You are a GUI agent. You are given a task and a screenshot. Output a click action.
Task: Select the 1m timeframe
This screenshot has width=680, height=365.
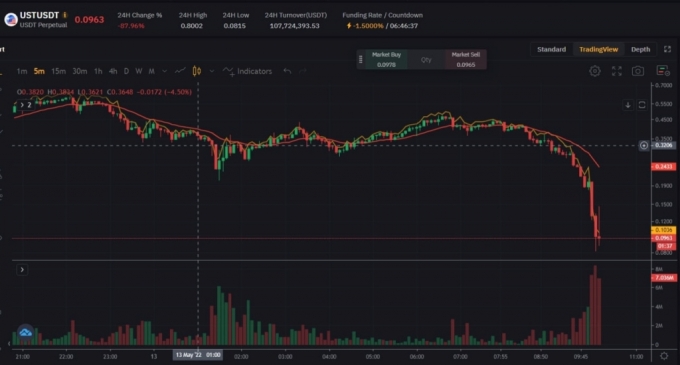coord(22,71)
